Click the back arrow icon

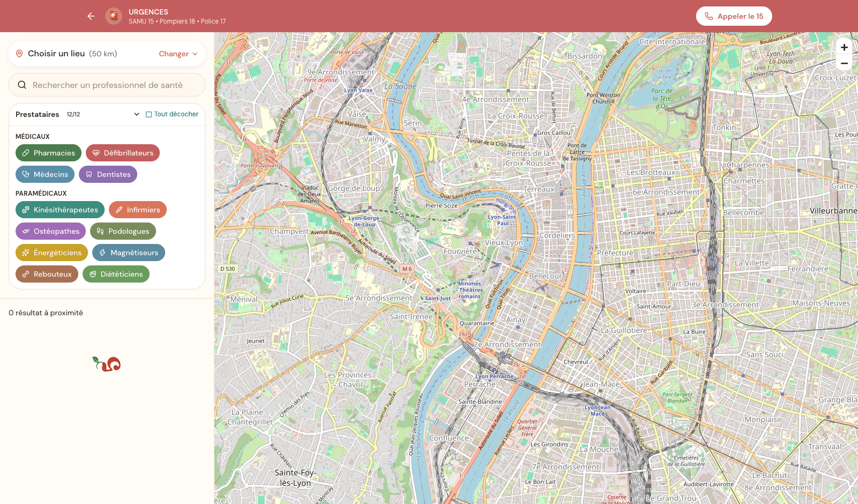(91, 16)
